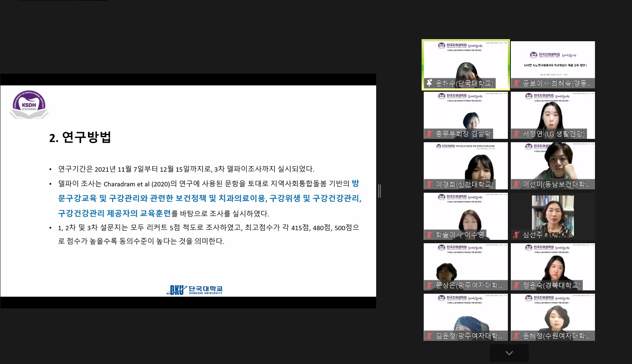Show next page of gallery participants

point(509,353)
